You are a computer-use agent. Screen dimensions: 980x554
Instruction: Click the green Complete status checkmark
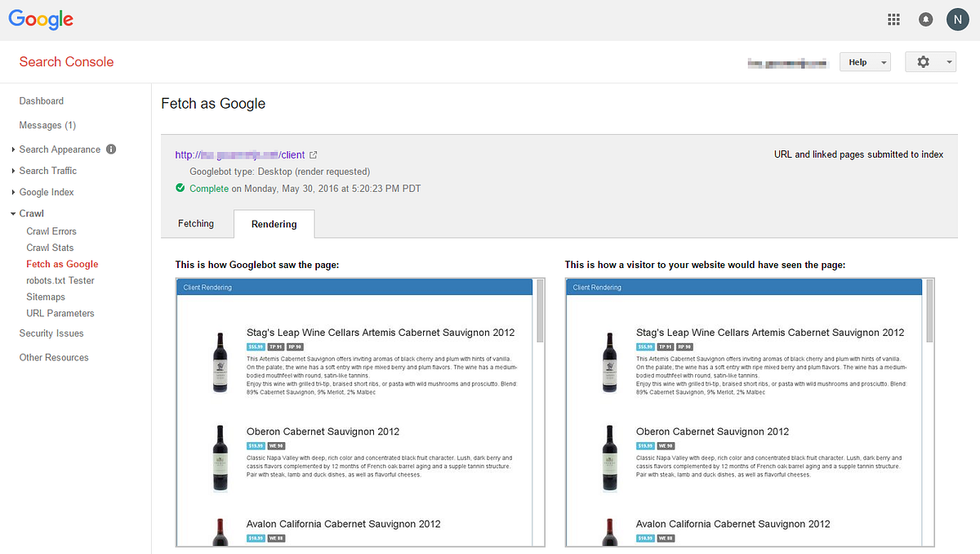pos(180,188)
